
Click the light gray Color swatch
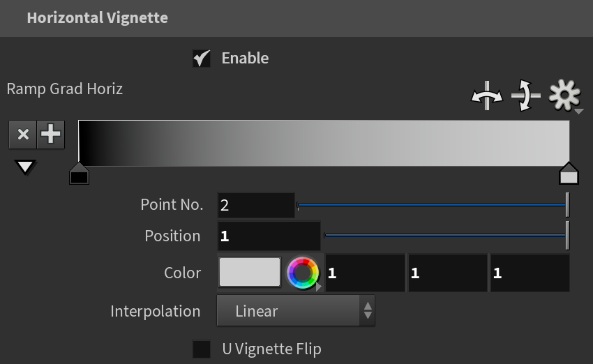point(250,272)
